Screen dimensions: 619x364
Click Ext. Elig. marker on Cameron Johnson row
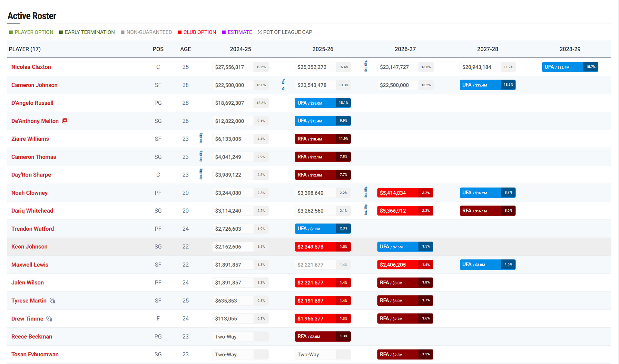click(x=283, y=84)
